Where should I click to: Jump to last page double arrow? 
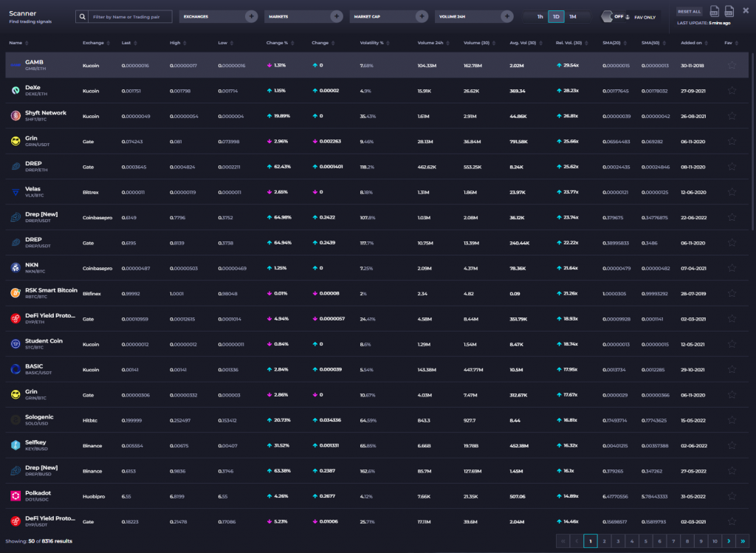744,541
